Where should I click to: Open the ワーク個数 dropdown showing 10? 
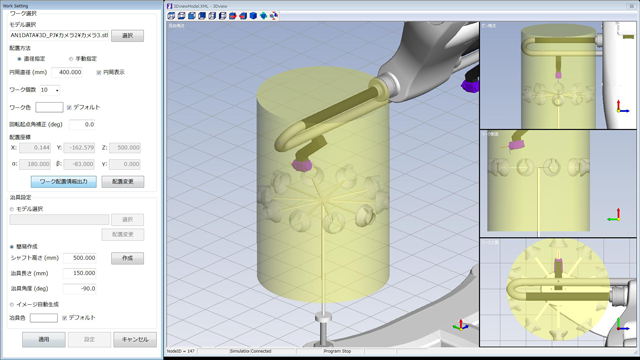50,90
